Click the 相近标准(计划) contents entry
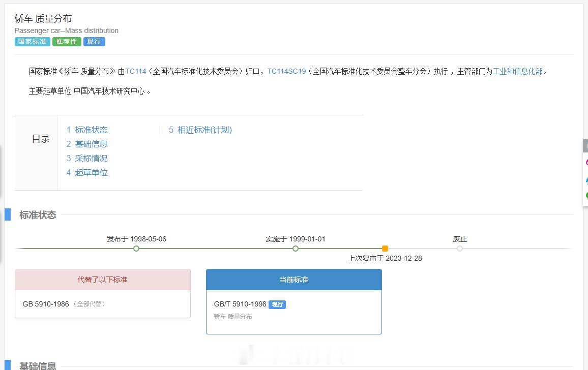The image size is (588, 370). tap(203, 130)
